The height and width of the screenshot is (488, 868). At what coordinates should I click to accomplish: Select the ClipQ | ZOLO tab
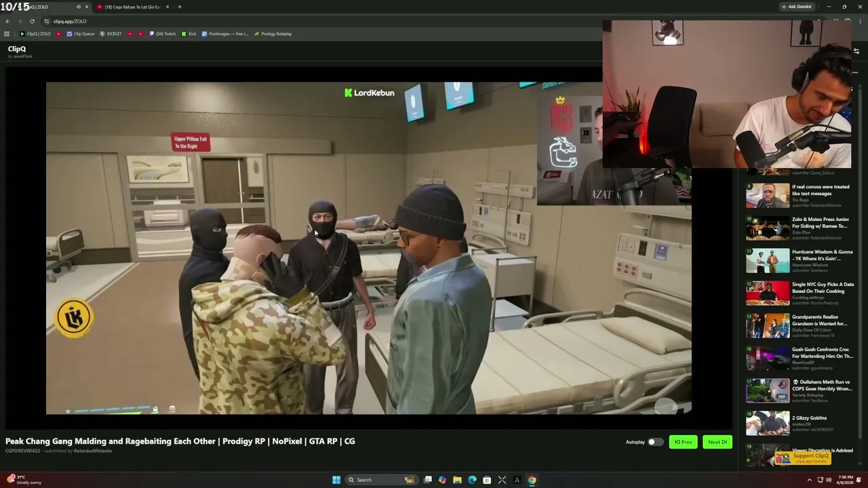[45, 7]
